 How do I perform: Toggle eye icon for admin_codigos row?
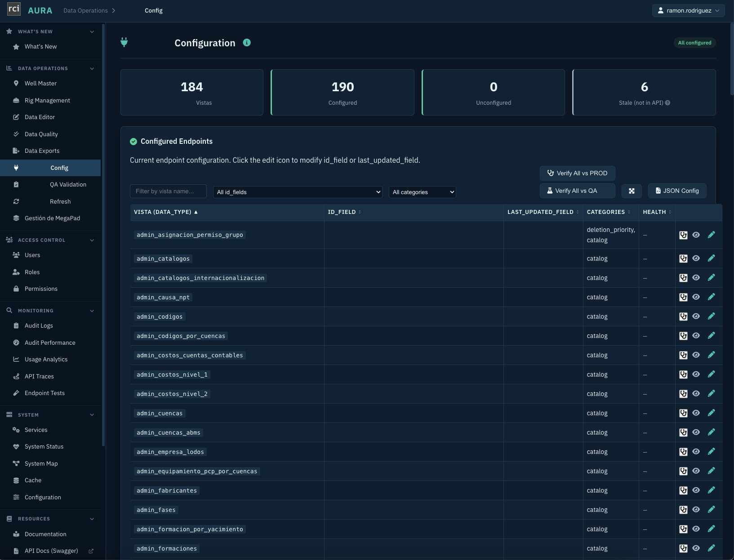point(696,316)
